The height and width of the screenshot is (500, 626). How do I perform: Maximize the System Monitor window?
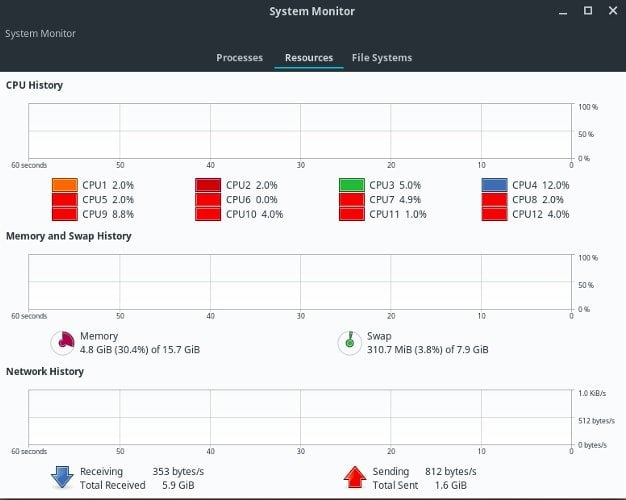pyautogui.click(x=588, y=11)
